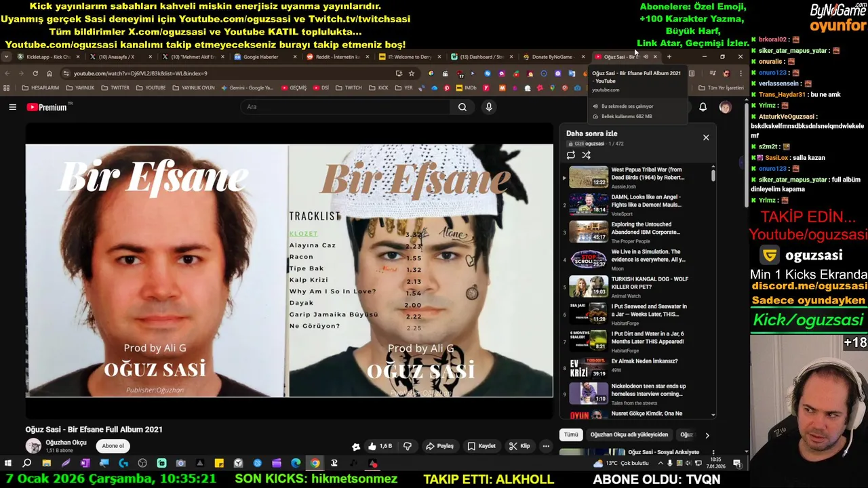This screenshot has width=868, height=488.
Task: Open a new Chrome tab
Action: tap(669, 57)
